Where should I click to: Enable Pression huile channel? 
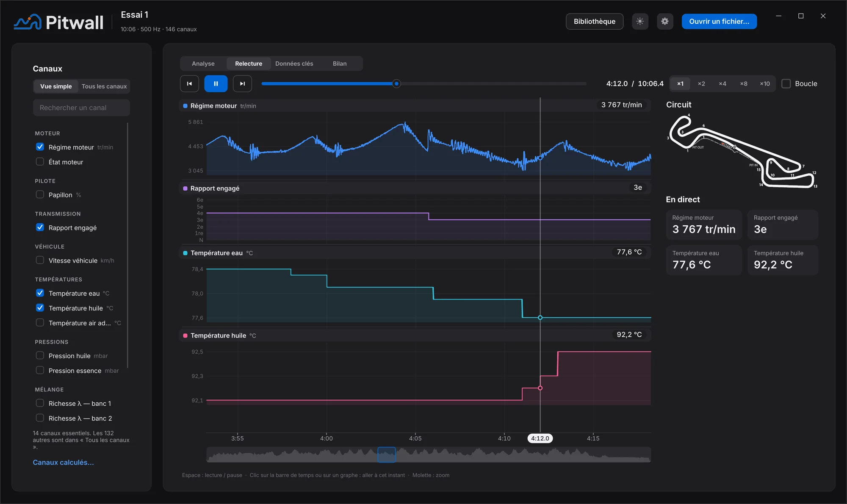click(x=40, y=355)
